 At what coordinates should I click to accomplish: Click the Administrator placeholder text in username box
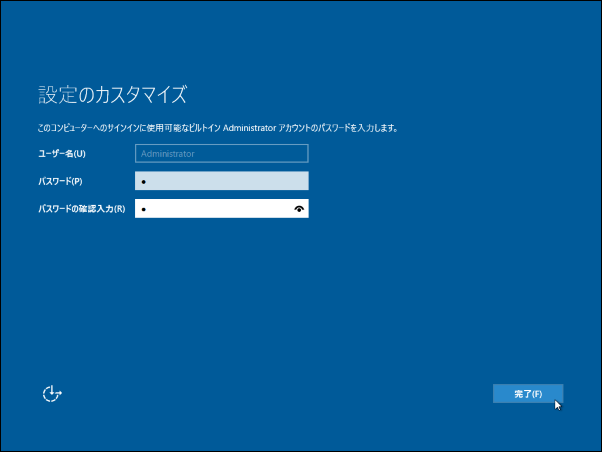[x=168, y=154]
